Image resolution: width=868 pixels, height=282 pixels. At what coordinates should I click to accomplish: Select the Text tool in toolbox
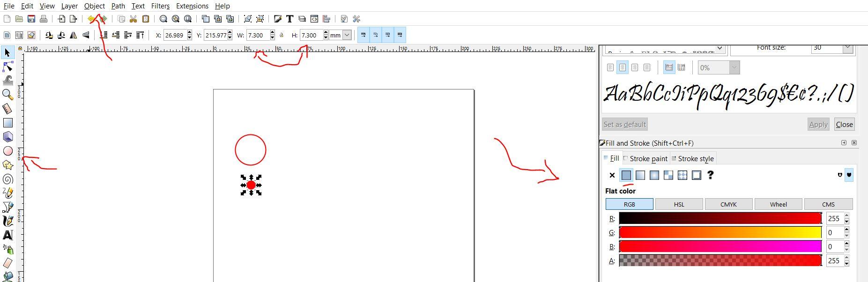[7, 235]
